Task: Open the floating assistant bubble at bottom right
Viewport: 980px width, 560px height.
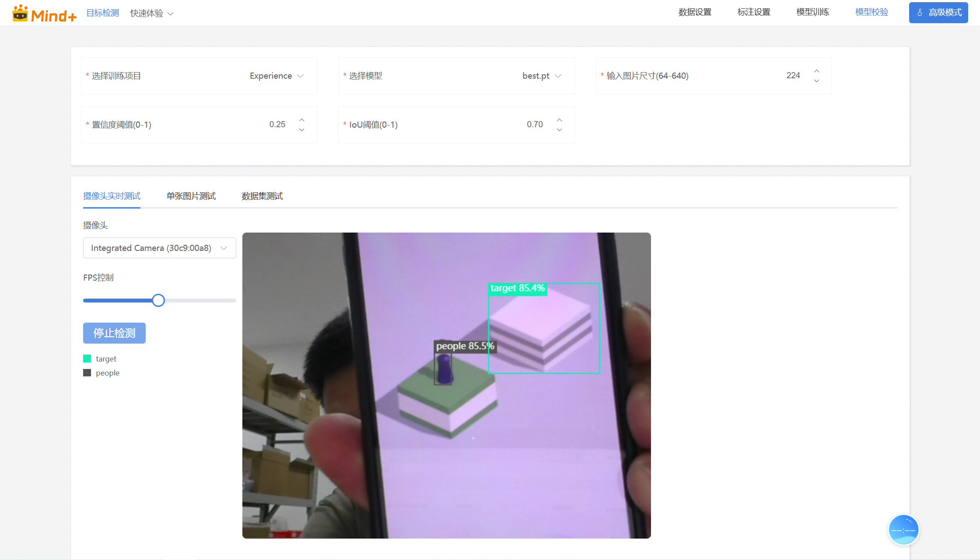Action: pyautogui.click(x=903, y=529)
